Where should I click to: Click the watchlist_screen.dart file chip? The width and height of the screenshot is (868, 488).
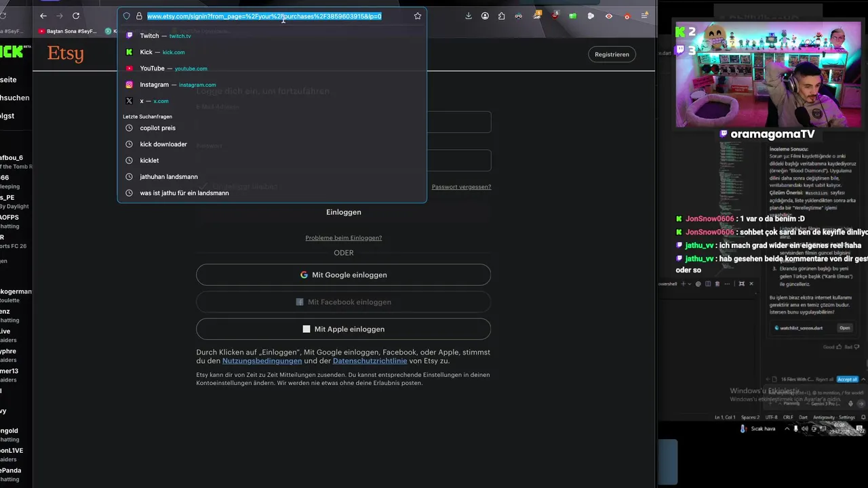point(801,328)
